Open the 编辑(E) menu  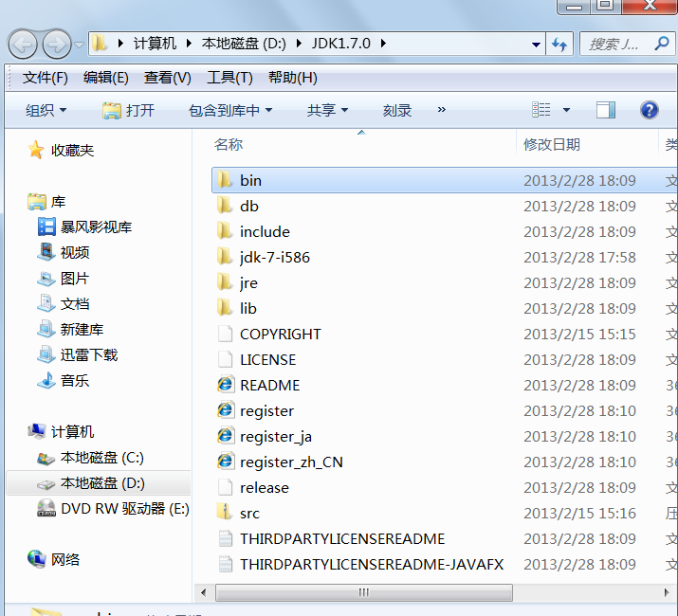[106, 78]
